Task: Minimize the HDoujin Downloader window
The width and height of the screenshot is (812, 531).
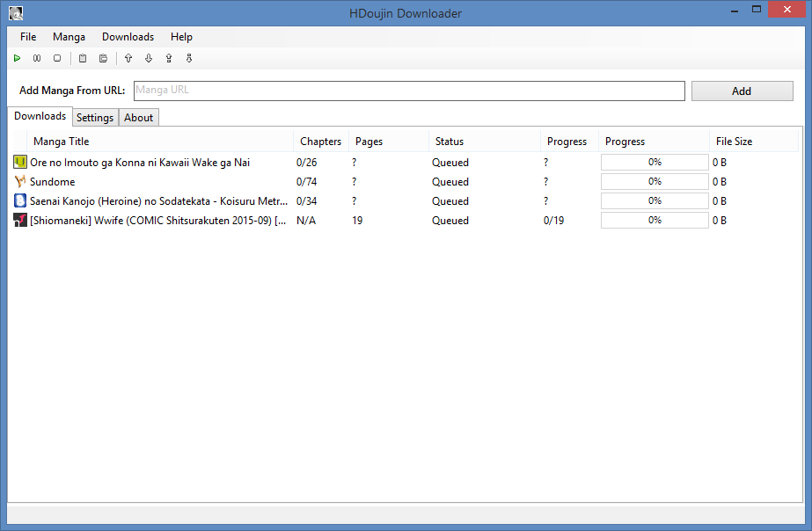Action: (735, 10)
